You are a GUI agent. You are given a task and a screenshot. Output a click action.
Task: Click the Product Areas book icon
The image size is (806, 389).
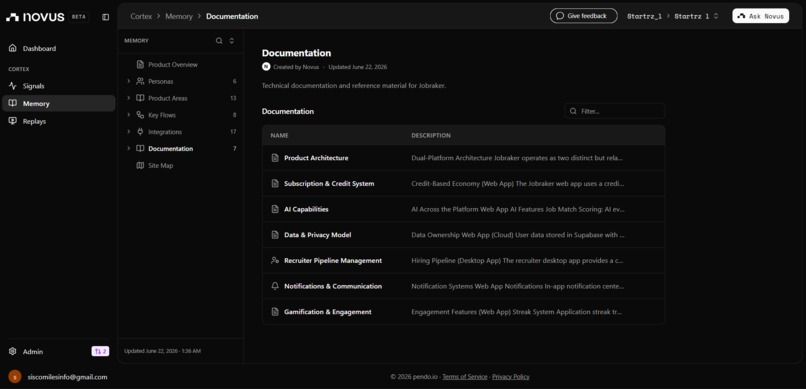pyautogui.click(x=140, y=98)
